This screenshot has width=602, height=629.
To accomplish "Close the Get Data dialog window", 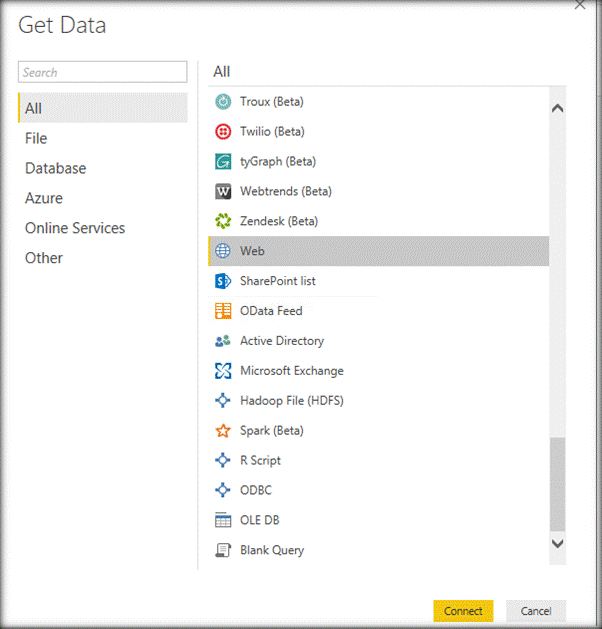I will click(x=580, y=5).
